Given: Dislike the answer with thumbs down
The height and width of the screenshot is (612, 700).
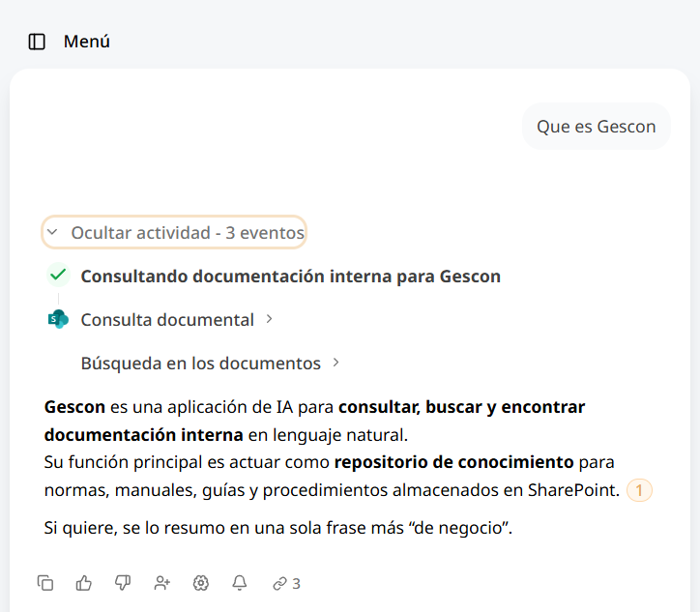Looking at the screenshot, I should (123, 583).
